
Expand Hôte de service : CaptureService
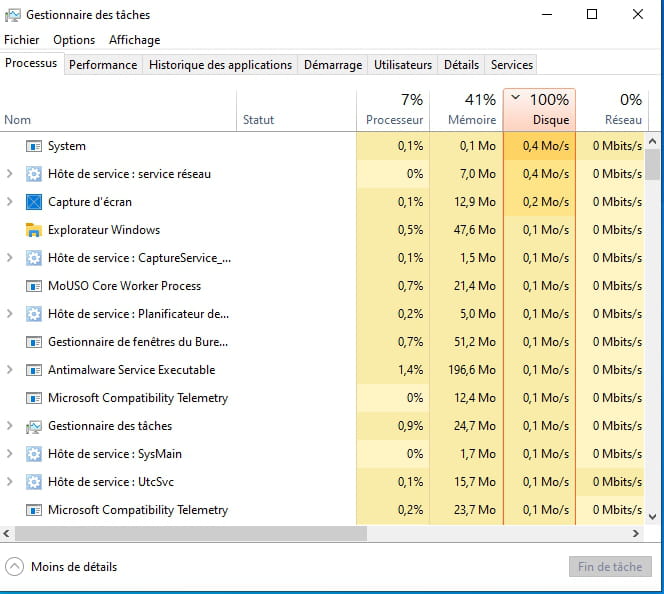[x=10, y=257]
